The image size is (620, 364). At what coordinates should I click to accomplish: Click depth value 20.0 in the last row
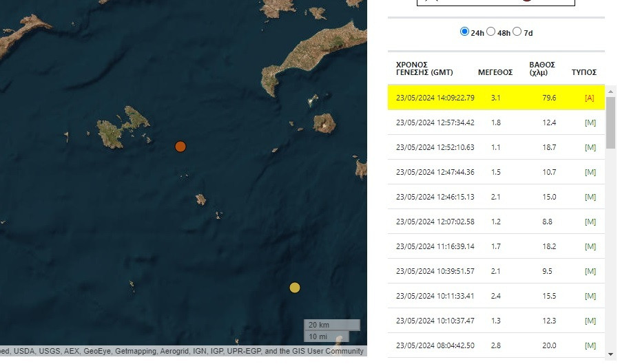coord(549,345)
